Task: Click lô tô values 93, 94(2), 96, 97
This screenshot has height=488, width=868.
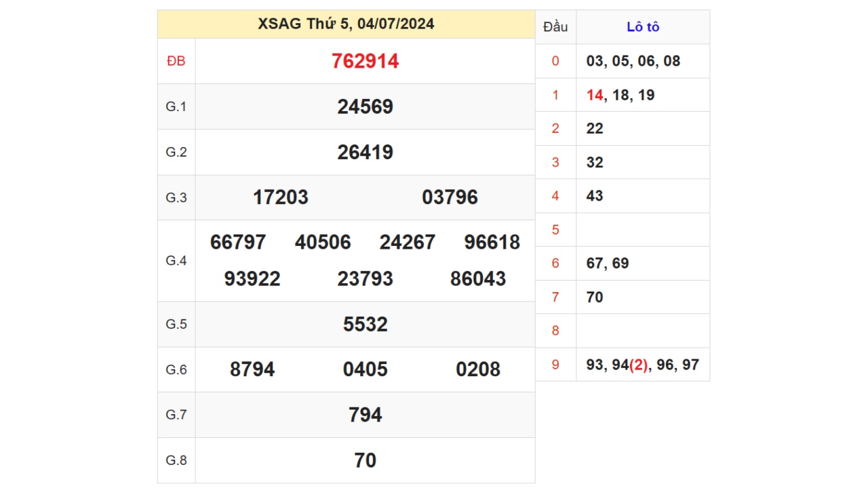Action: tap(643, 365)
